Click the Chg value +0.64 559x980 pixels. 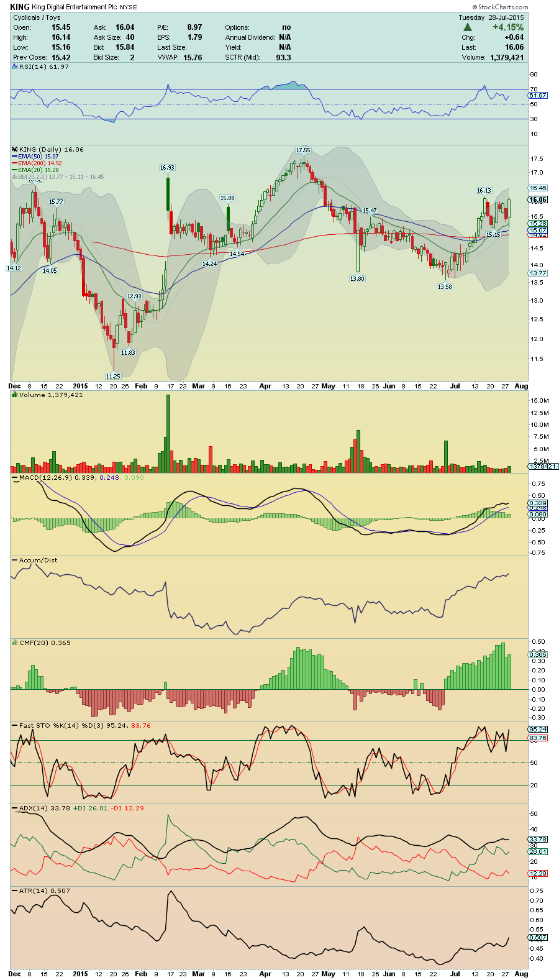point(513,37)
